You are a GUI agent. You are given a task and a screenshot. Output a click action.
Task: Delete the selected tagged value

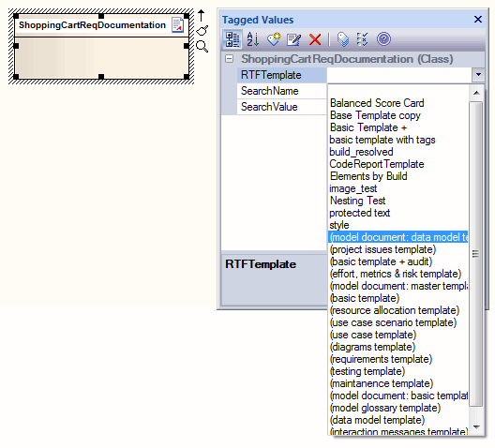(x=315, y=39)
